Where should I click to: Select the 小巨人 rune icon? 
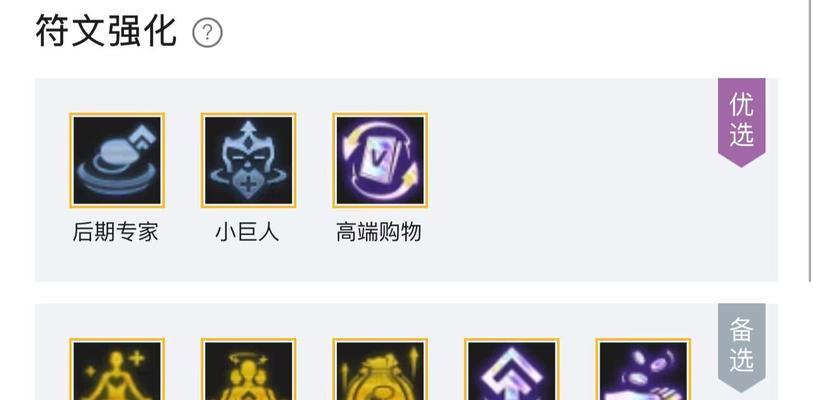248,160
